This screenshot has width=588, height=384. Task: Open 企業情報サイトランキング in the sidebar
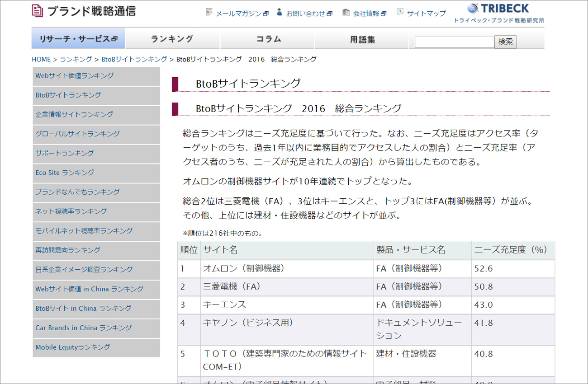coord(96,115)
